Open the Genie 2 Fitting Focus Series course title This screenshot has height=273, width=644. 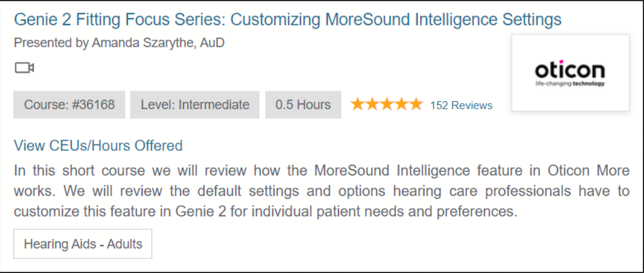(x=288, y=19)
